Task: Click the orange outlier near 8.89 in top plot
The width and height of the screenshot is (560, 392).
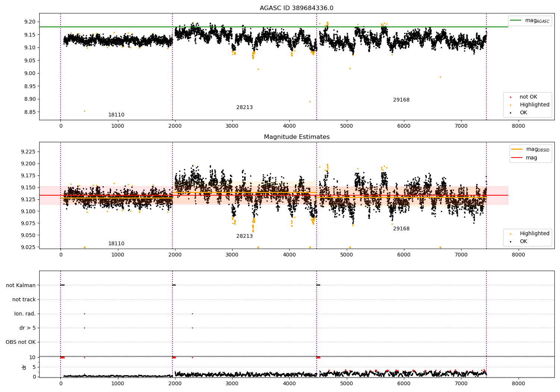Action: 310,102
